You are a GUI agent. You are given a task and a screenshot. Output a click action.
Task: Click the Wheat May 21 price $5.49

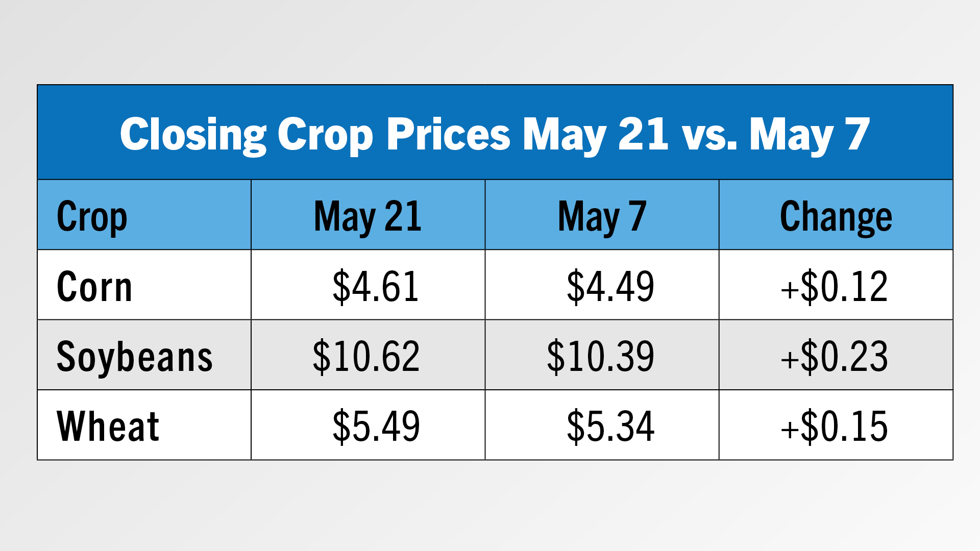(x=376, y=426)
